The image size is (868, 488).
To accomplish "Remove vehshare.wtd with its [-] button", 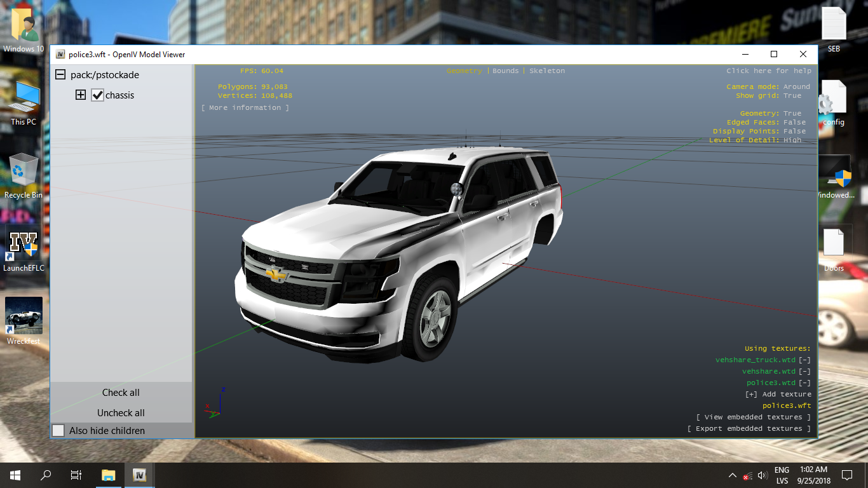I will [805, 372].
